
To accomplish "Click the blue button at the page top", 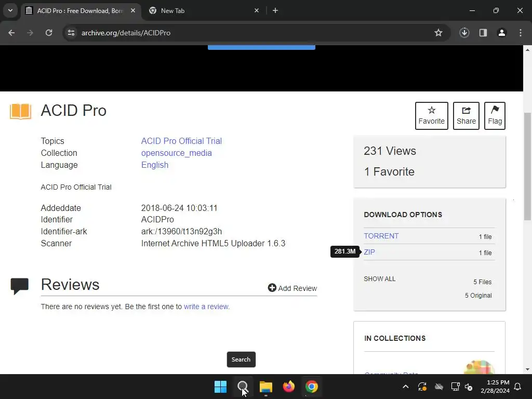I will (x=261, y=47).
